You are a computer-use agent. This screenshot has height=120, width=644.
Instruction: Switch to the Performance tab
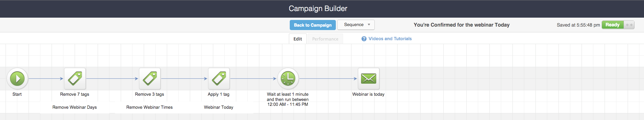(x=325, y=39)
